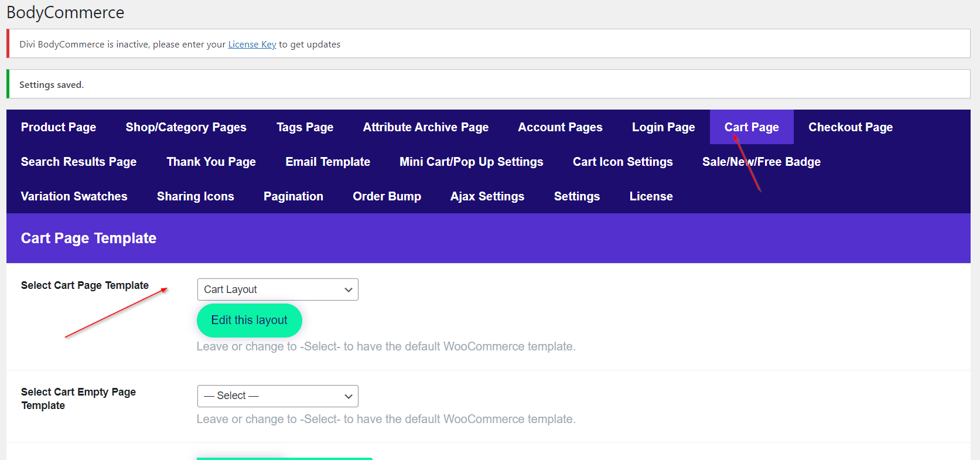Follow the License Key link
This screenshot has height=460, width=980.
252,45
